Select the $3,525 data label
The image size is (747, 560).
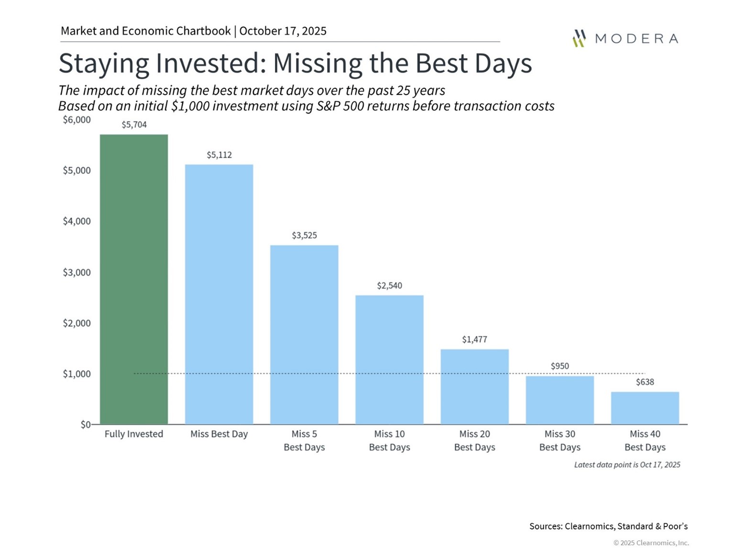(304, 235)
